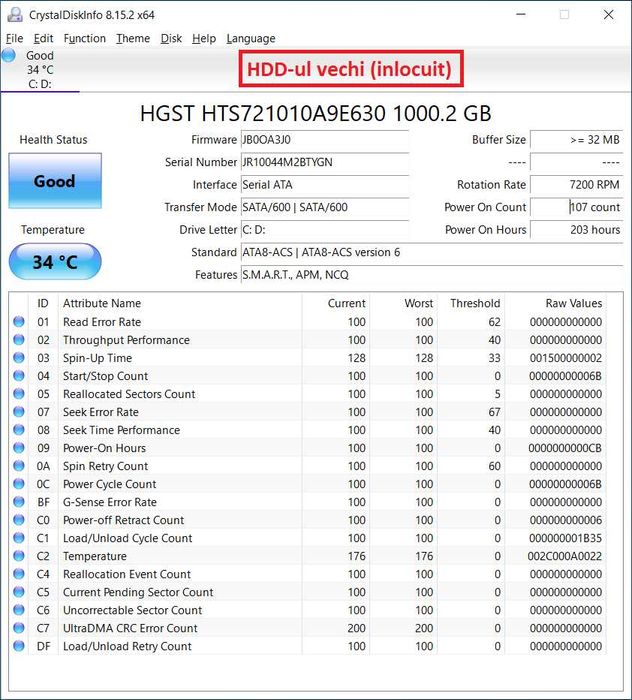The image size is (632, 700).
Task: Click the status icon for Power Cycle Count
Action: point(19,483)
